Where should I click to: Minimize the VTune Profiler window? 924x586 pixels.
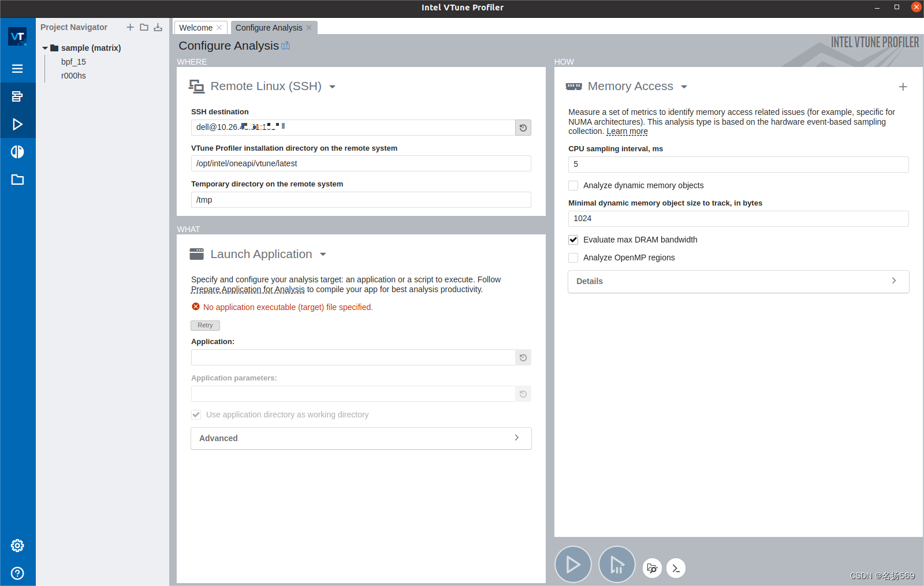[x=877, y=8]
